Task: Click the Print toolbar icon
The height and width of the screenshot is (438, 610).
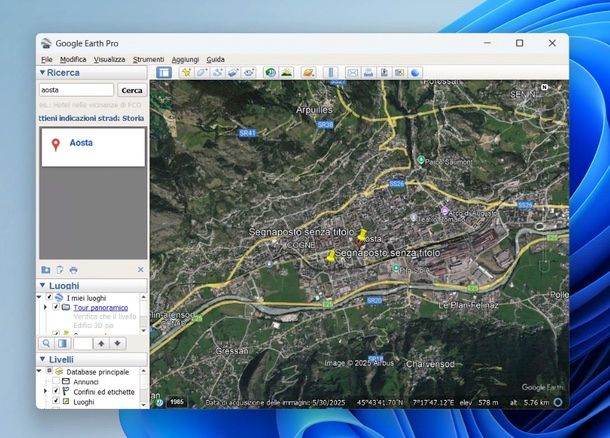Action: pyautogui.click(x=368, y=72)
